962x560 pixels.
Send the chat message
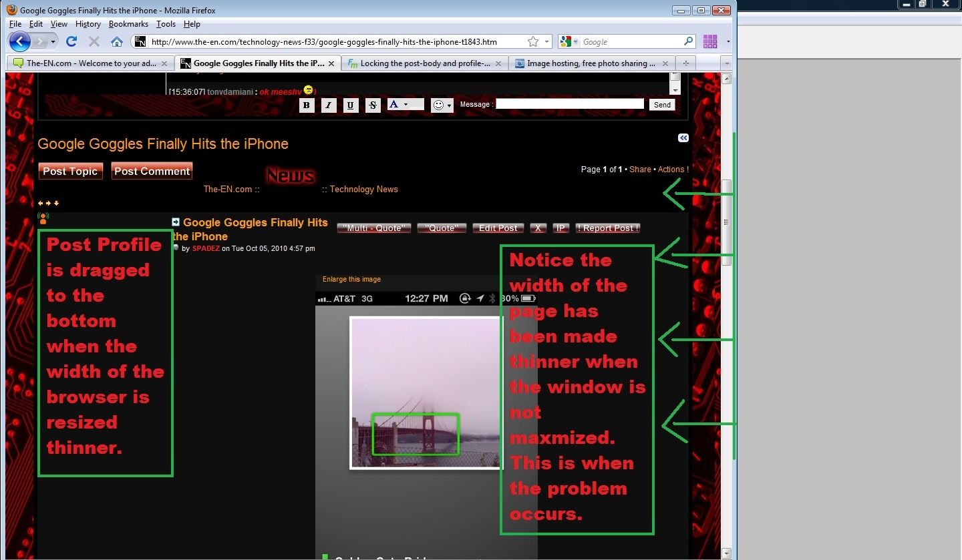[662, 105]
